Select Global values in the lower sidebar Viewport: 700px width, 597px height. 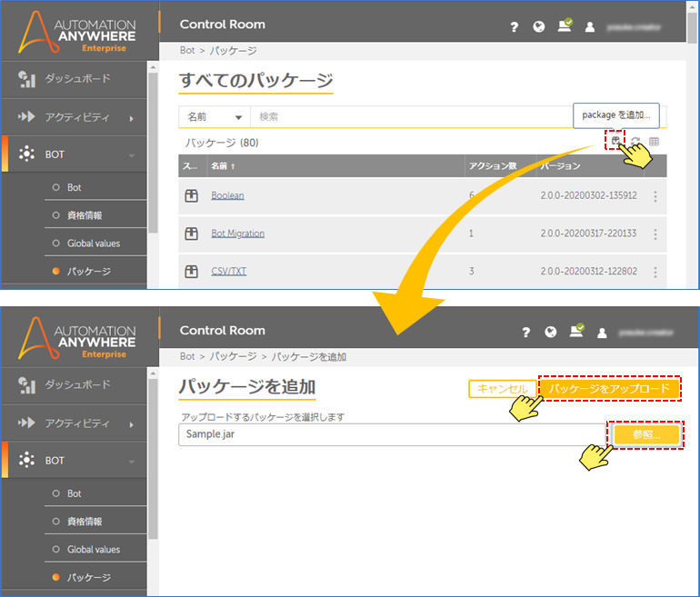(93, 550)
